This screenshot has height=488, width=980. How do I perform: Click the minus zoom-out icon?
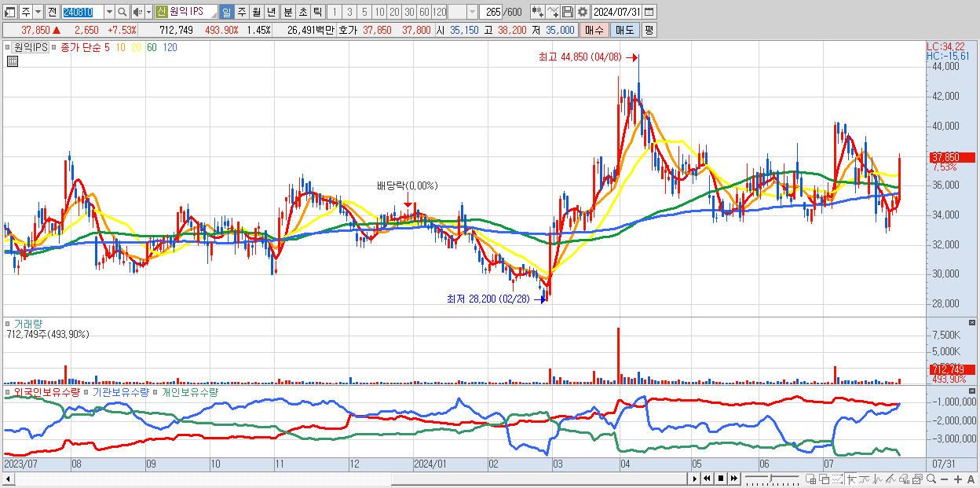pos(944,479)
